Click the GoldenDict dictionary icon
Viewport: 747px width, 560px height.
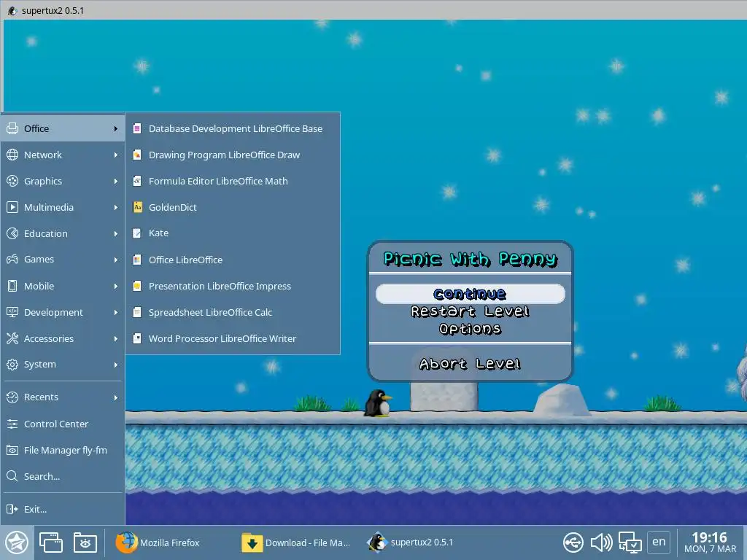(137, 207)
